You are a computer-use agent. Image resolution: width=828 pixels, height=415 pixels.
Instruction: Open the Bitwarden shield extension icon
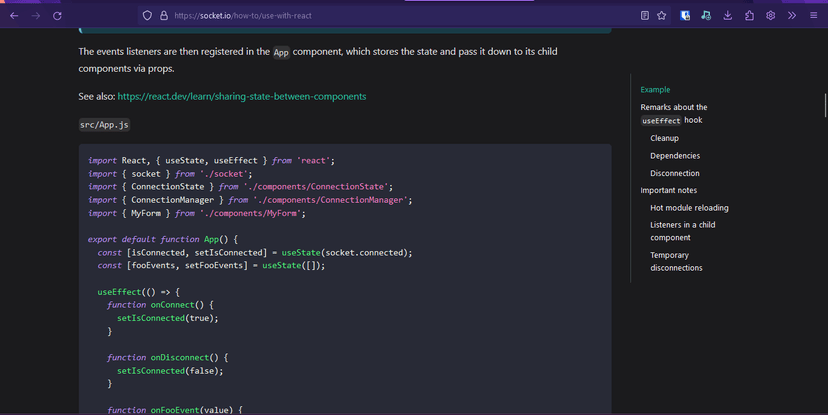point(686,16)
